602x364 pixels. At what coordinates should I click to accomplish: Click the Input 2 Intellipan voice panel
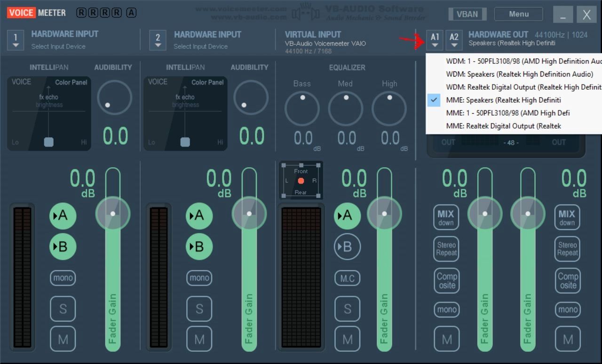click(185, 114)
